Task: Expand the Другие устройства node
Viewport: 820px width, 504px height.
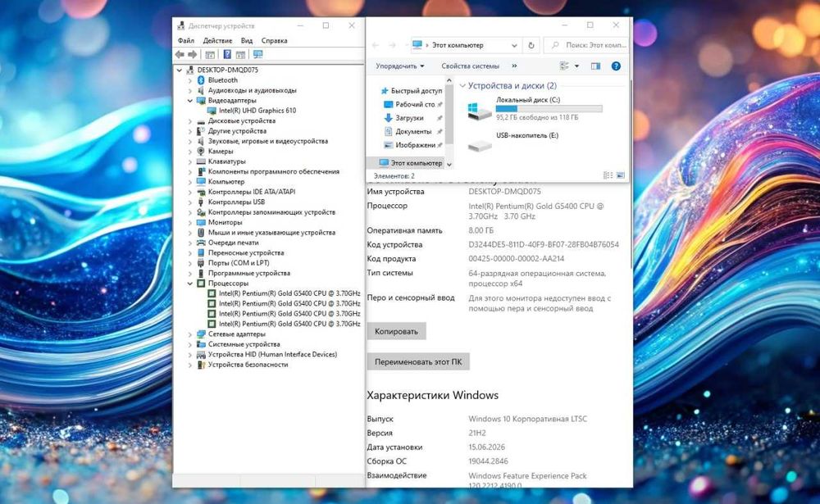Action: click(190, 131)
